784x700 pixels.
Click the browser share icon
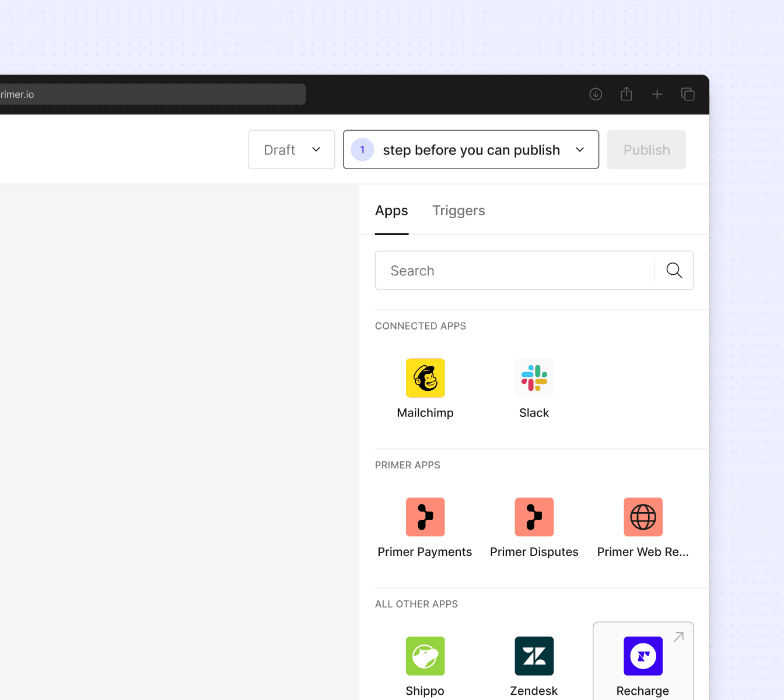coord(626,94)
